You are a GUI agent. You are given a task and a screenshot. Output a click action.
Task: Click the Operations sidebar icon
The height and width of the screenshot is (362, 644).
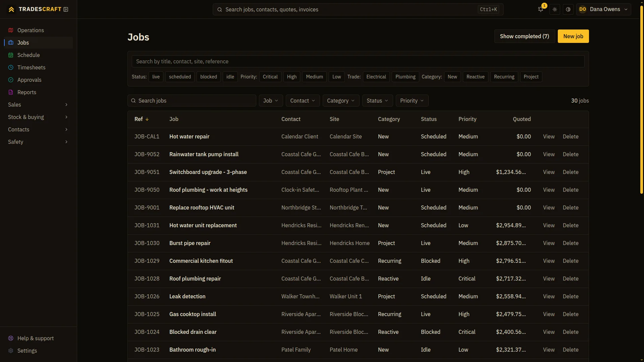pos(11,30)
